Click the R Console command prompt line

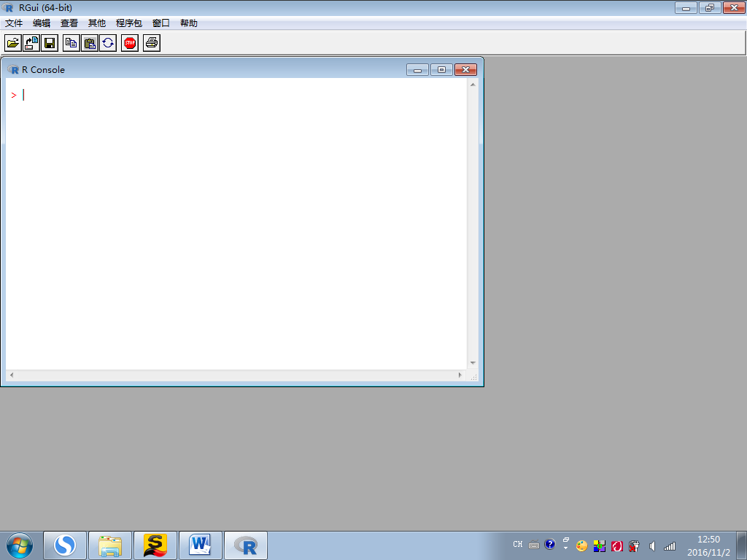[236, 96]
